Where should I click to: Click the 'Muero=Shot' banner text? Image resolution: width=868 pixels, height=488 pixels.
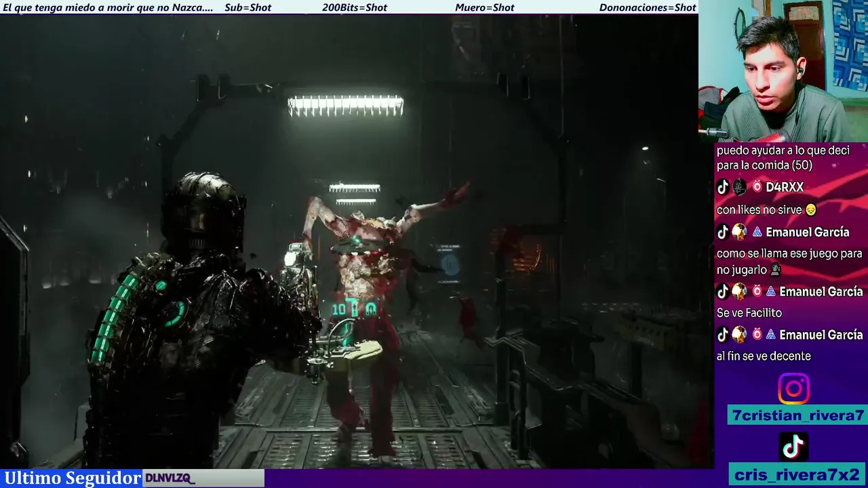coord(485,7)
